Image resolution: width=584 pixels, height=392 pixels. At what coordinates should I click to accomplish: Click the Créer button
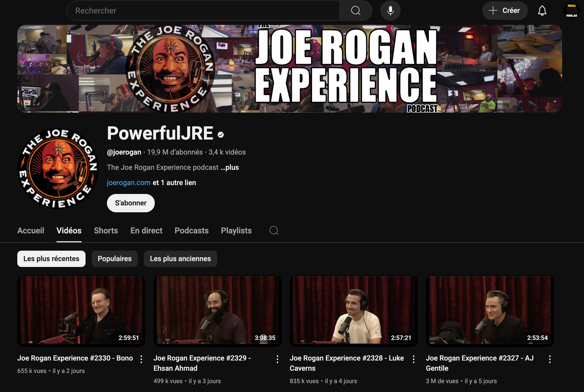point(505,11)
